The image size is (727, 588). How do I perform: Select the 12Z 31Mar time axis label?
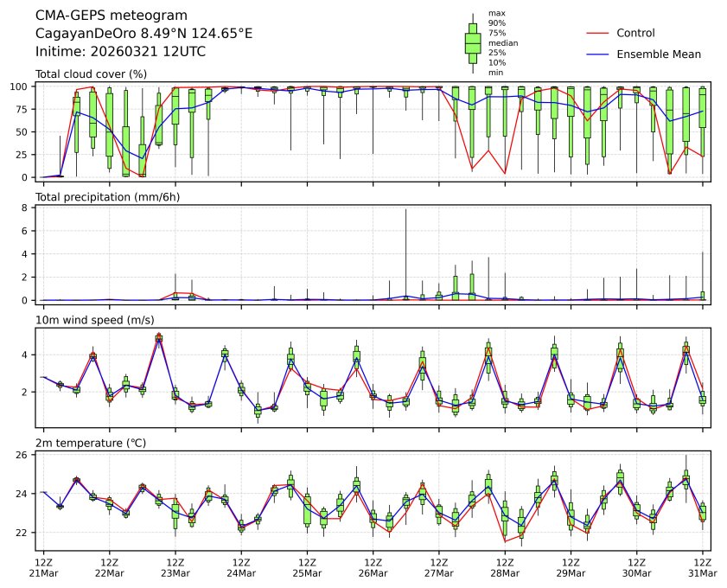click(702, 567)
